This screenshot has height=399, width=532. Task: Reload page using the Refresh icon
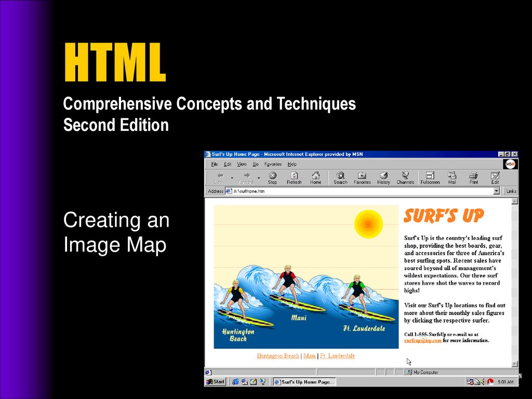click(294, 178)
